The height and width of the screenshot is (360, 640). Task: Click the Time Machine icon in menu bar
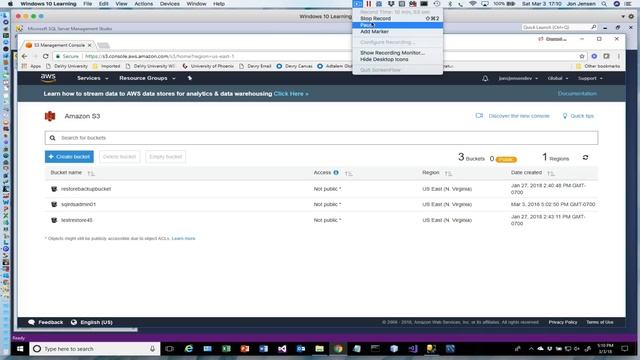[437, 4]
